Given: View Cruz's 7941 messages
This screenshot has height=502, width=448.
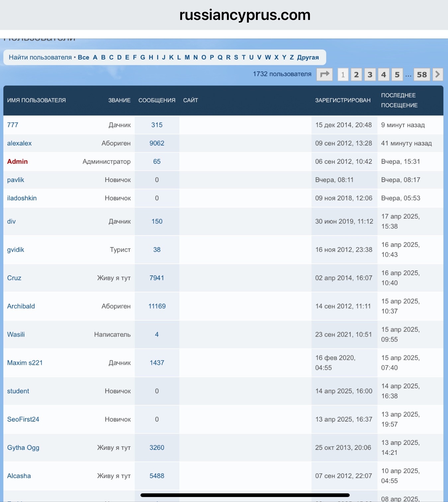Looking at the screenshot, I should (x=157, y=278).
